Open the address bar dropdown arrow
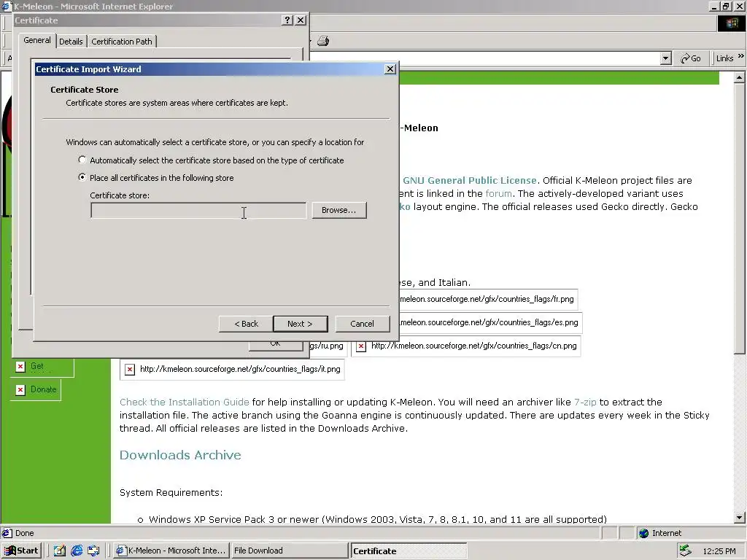Screen dimensions: 747x560 tap(665, 58)
